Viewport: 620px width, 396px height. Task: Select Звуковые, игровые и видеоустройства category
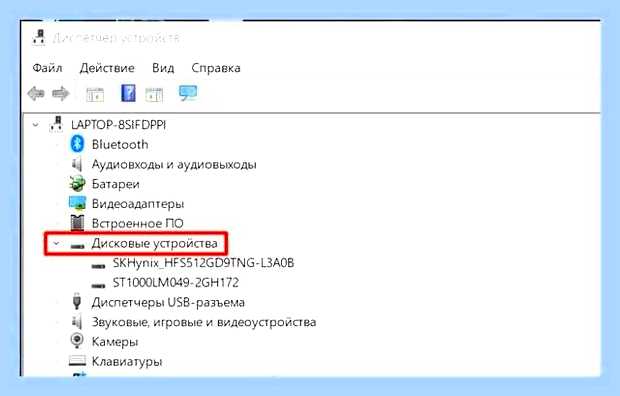tap(204, 322)
